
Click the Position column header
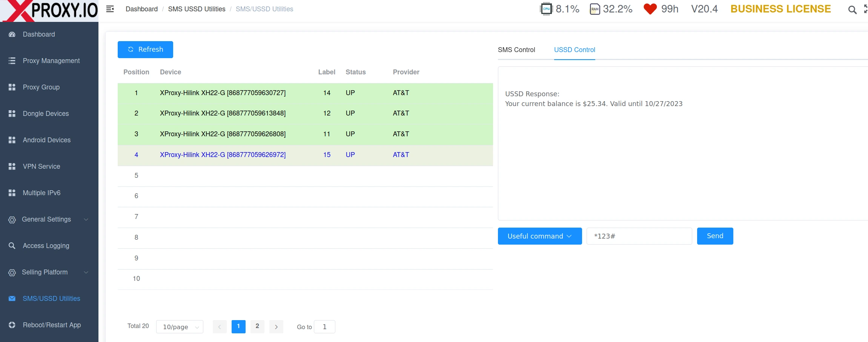click(136, 72)
